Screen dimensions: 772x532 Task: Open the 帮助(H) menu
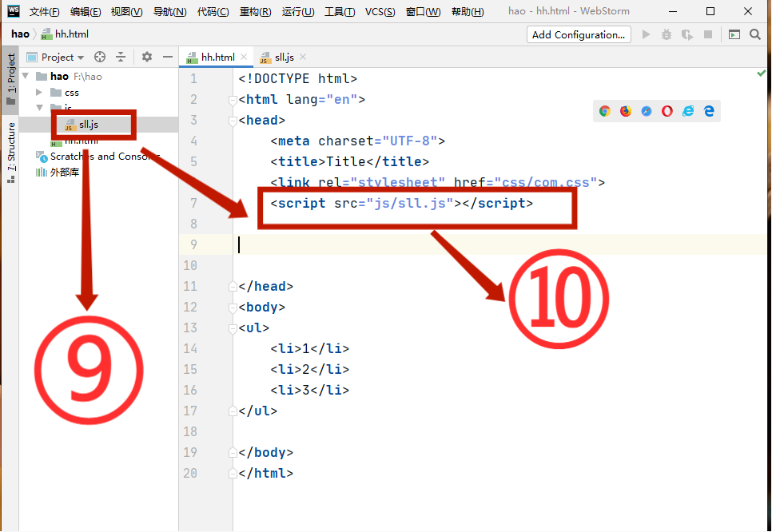point(468,11)
